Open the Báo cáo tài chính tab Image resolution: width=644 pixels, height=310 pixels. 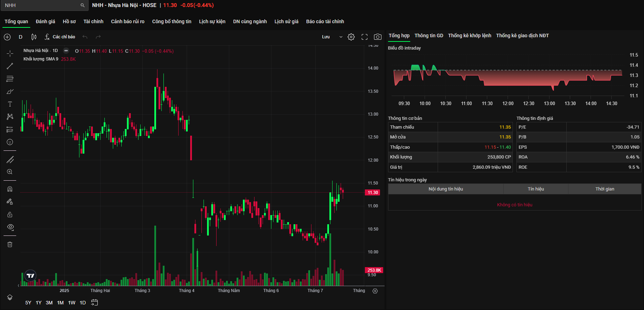pos(325,21)
